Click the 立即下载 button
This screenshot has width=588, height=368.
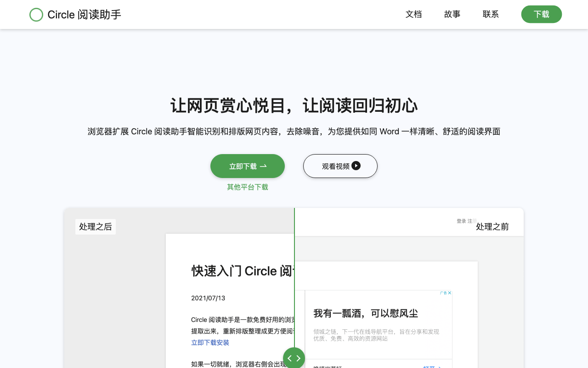click(x=248, y=166)
